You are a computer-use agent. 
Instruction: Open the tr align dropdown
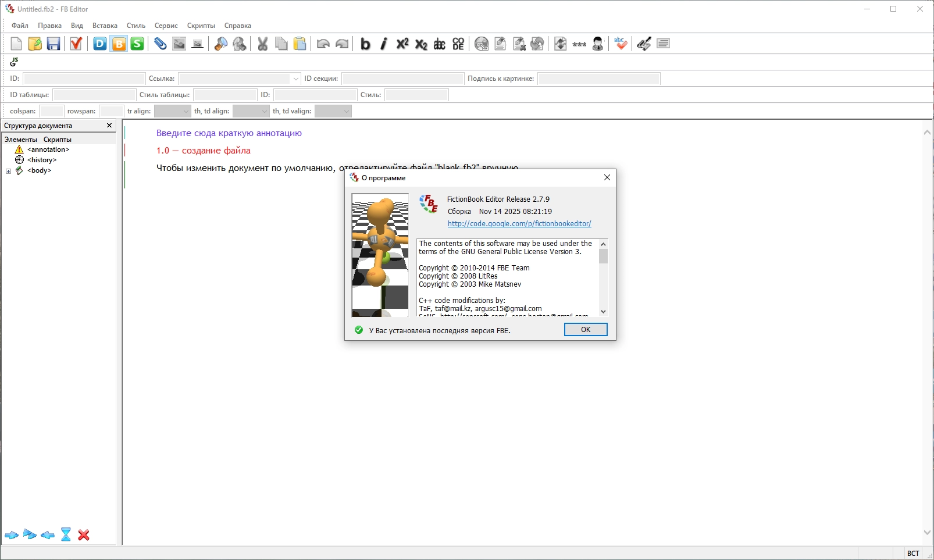tap(173, 111)
